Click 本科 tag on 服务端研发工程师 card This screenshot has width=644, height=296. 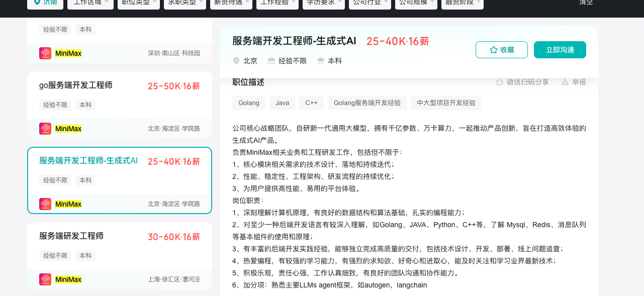pos(85,256)
